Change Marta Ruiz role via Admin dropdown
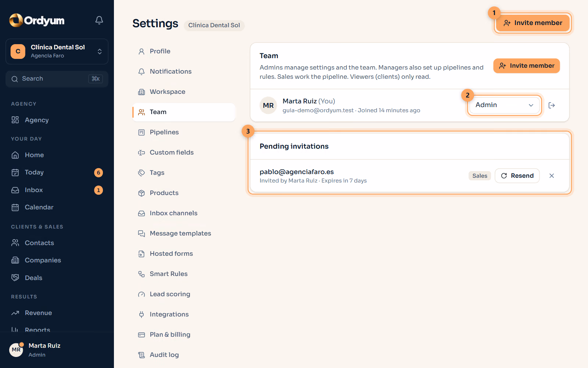 (504, 105)
